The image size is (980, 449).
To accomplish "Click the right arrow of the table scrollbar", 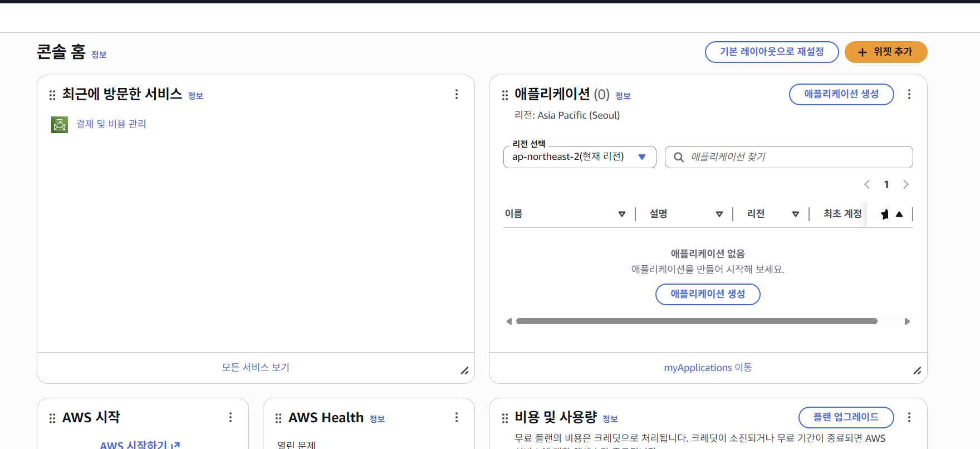I will pos(907,321).
